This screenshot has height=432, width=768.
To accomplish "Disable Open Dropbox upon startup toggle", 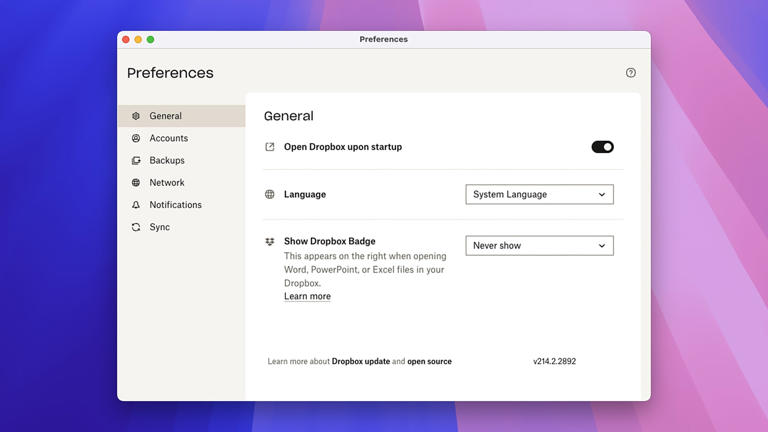I will [x=602, y=147].
